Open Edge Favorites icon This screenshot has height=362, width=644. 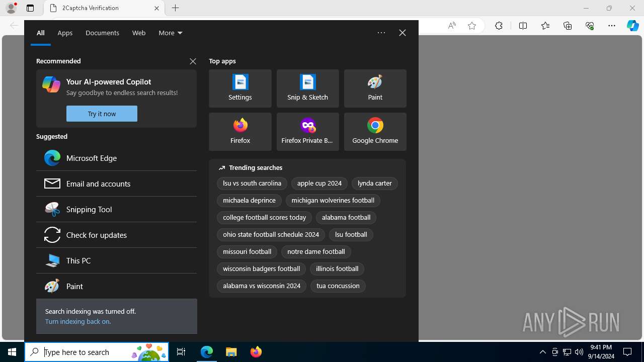545,26
